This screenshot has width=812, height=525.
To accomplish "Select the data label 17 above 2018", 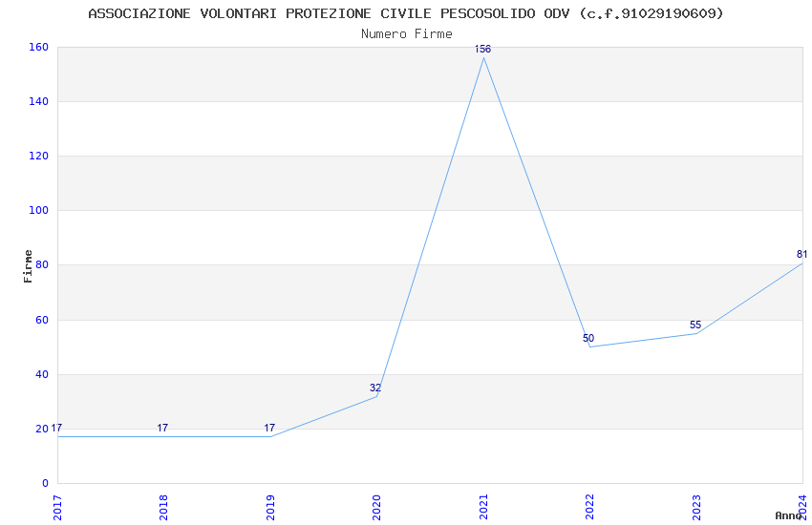I will coord(162,428).
